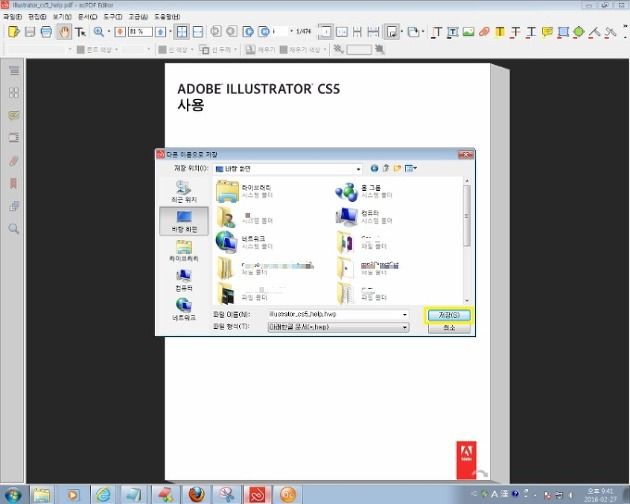Click the zoom magnifier tool
Screen dimensions: 630x504
tap(98, 32)
